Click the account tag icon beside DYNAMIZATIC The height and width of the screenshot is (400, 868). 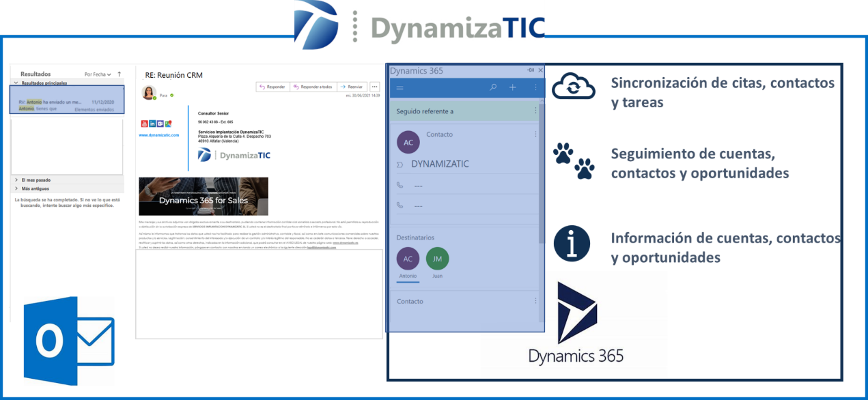[400, 165]
